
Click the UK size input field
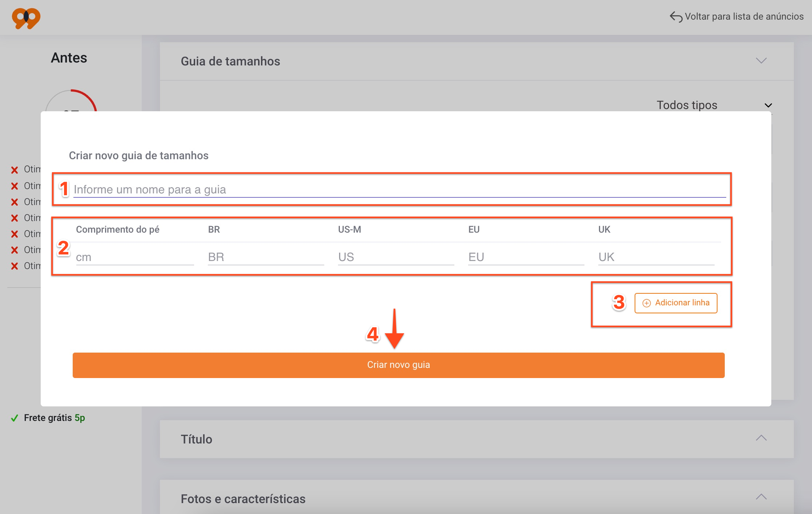(656, 257)
